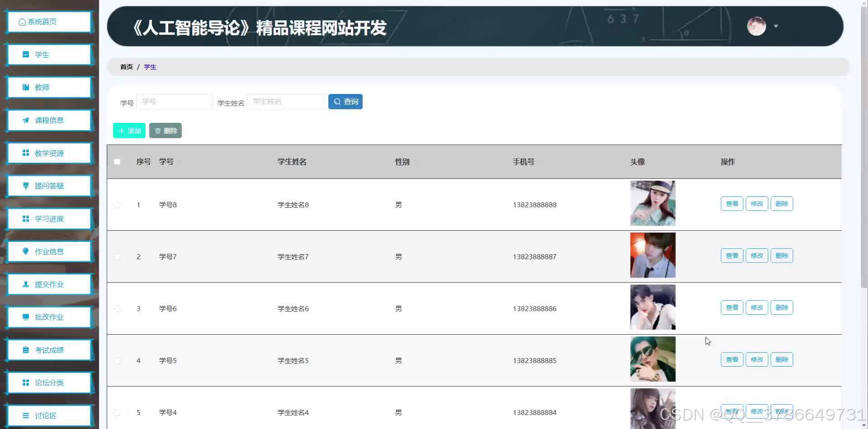Click the user avatar in header

coord(756,26)
